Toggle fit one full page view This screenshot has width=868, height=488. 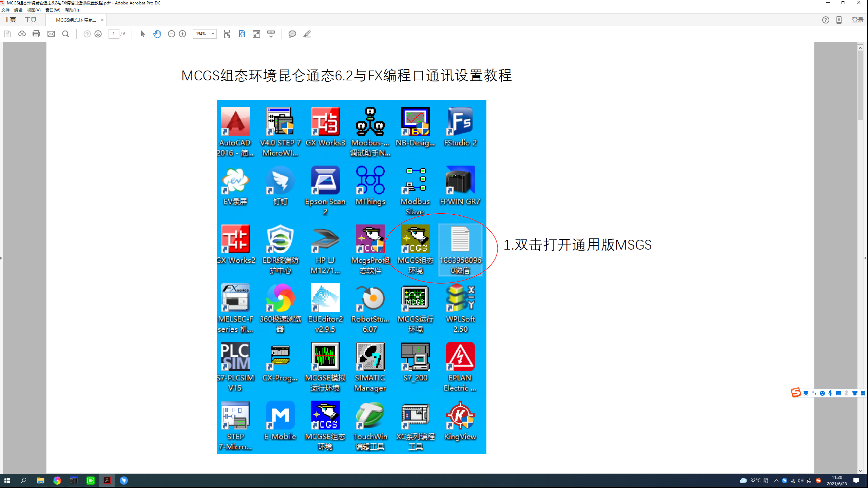[x=242, y=34]
